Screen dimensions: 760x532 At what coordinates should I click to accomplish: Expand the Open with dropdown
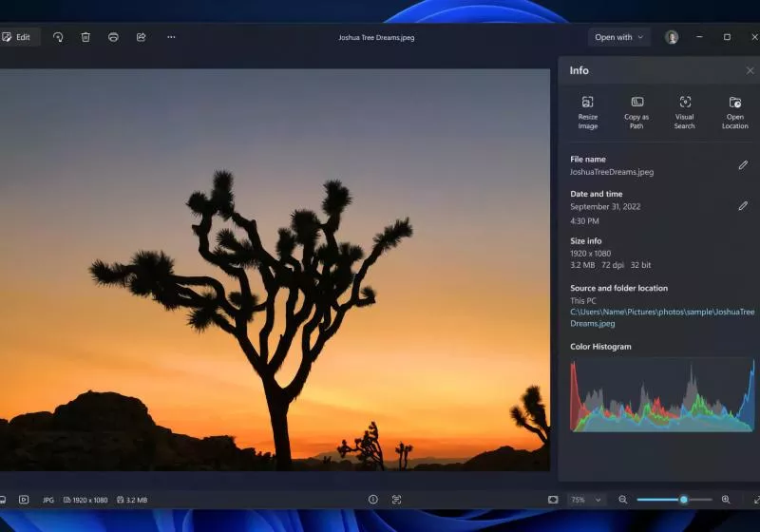(x=619, y=37)
